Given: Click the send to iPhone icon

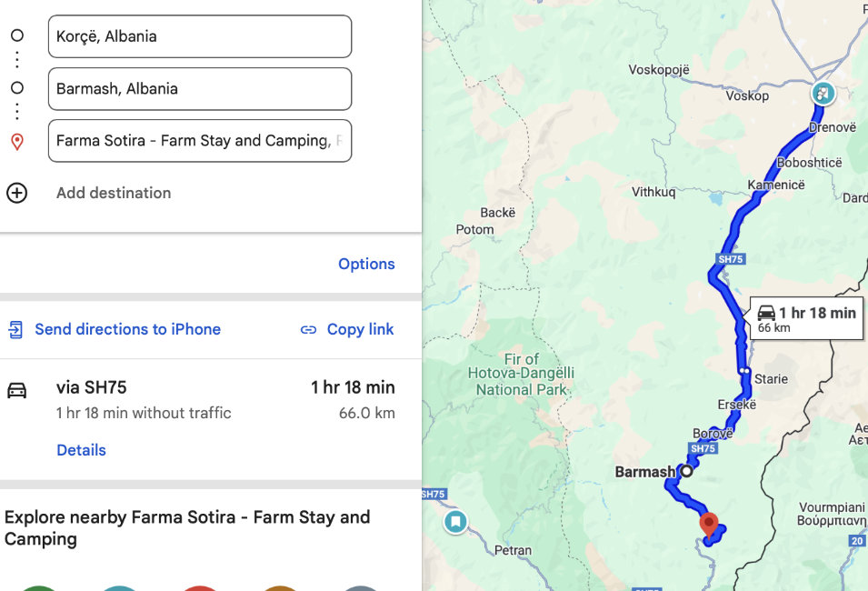Looking at the screenshot, I should (x=16, y=329).
